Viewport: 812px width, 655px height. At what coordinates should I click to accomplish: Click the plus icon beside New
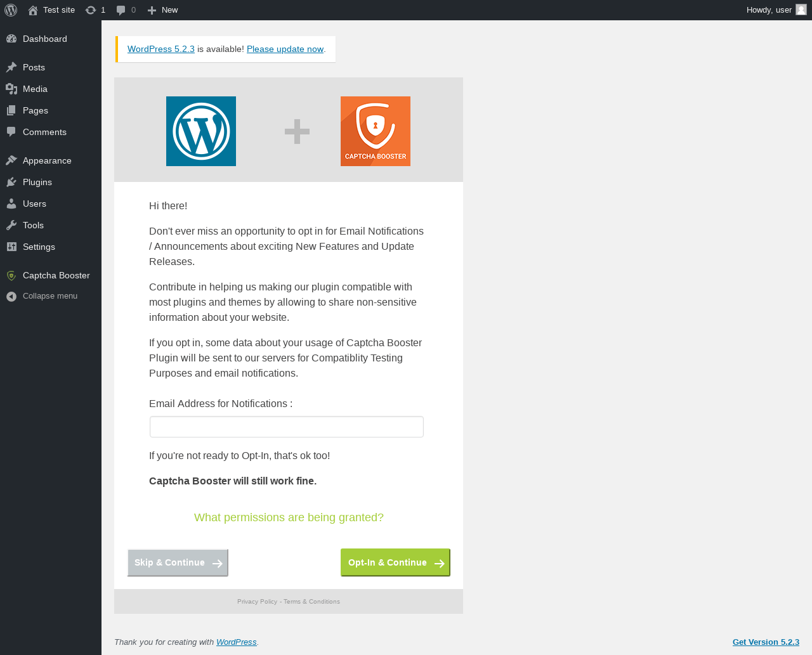(x=152, y=10)
